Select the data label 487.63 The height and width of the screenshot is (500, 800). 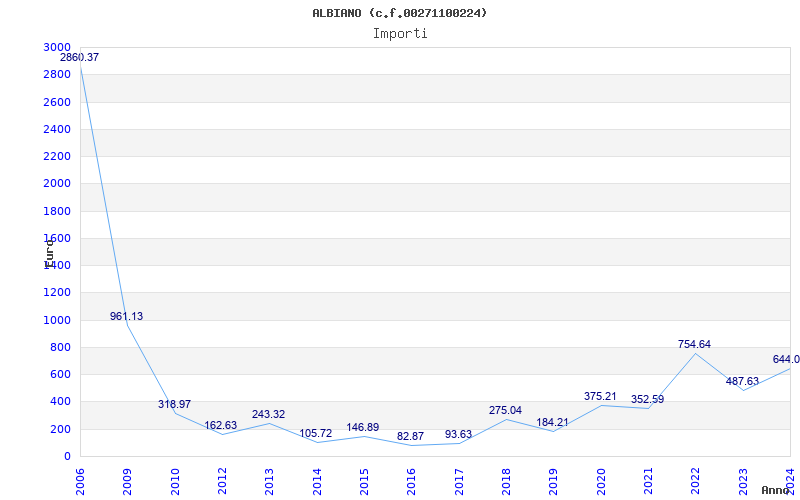(742, 382)
